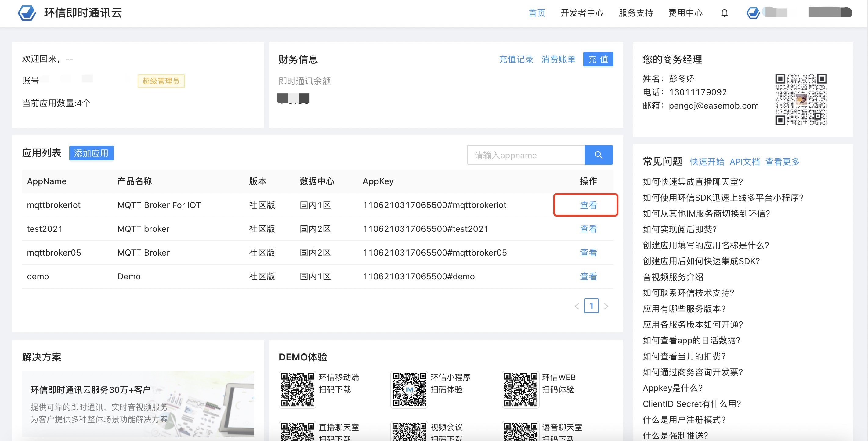Click the 添加应用 button
The image size is (868, 441).
[91, 153]
